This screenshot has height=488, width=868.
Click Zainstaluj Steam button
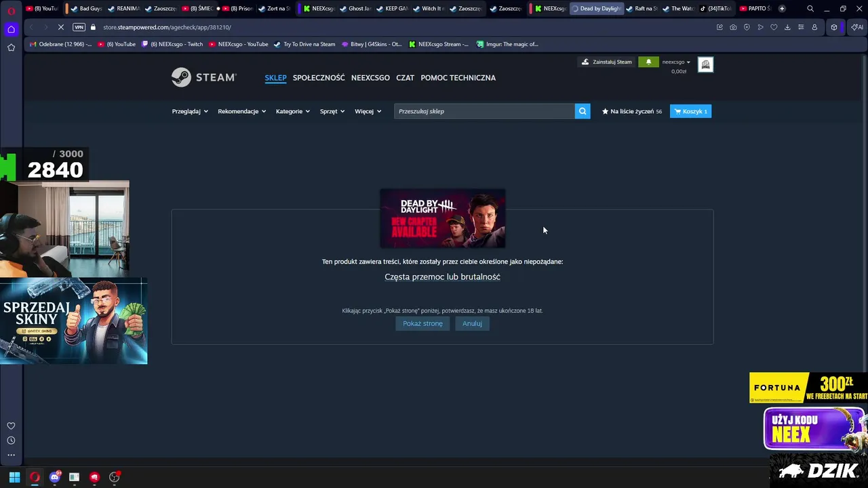pos(607,62)
